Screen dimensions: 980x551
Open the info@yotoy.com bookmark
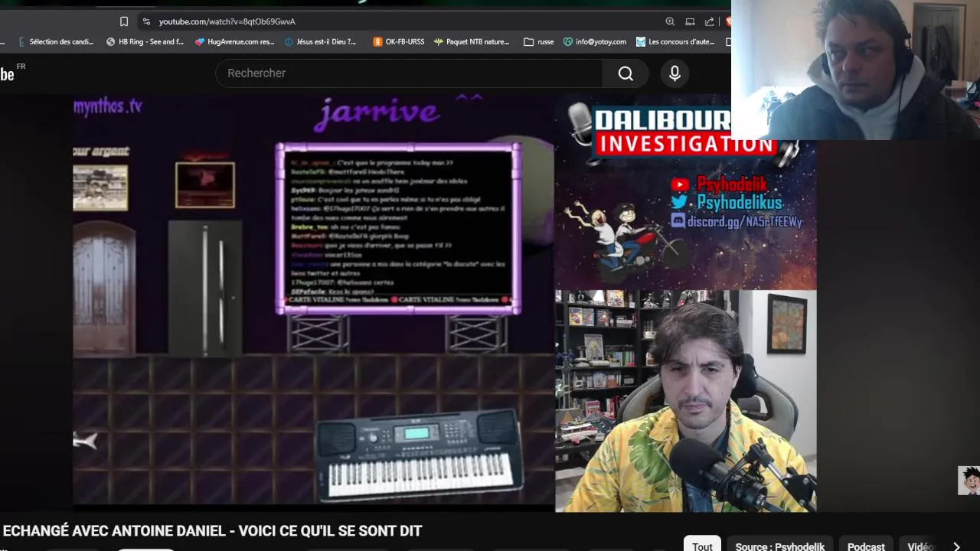pyautogui.click(x=594, y=42)
